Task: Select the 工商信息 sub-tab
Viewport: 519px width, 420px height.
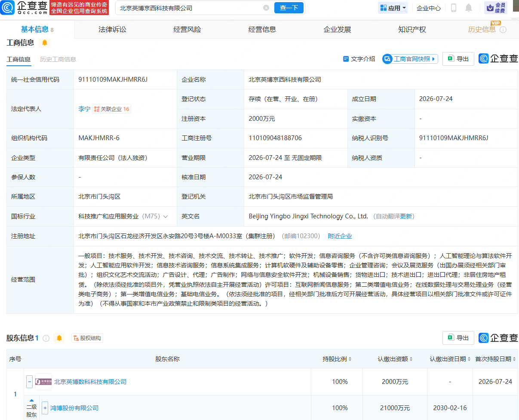Action: tap(18, 59)
